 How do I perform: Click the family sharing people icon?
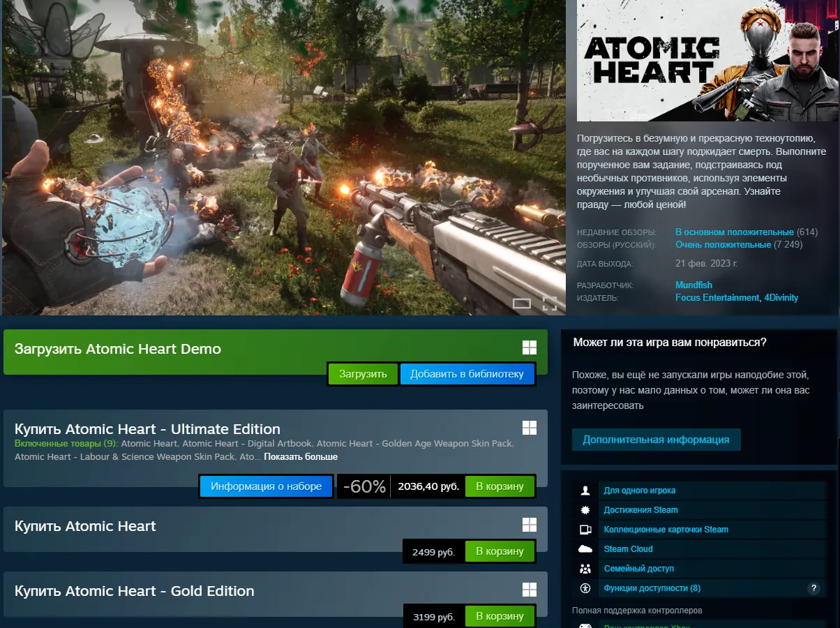(585, 569)
